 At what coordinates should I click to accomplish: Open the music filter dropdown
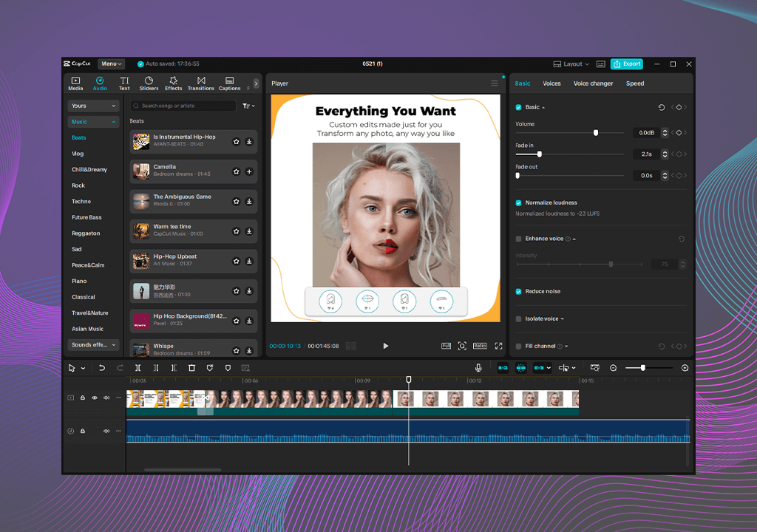coord(248,106)
